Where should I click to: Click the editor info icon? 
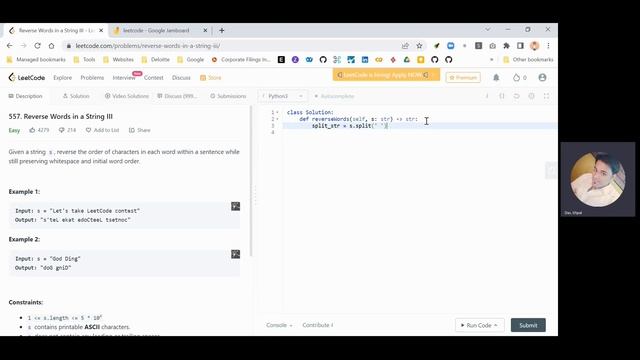pyautogui.click(x=487, y=96)
